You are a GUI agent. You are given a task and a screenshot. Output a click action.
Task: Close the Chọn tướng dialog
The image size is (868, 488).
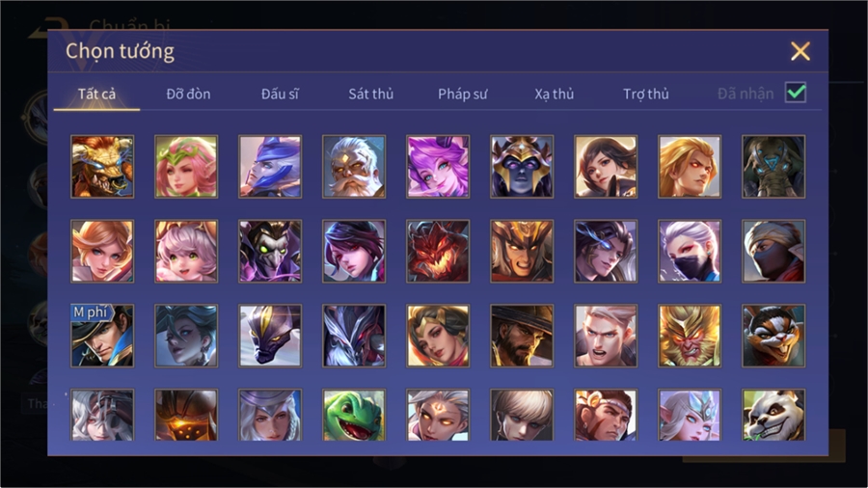[800, 51]
